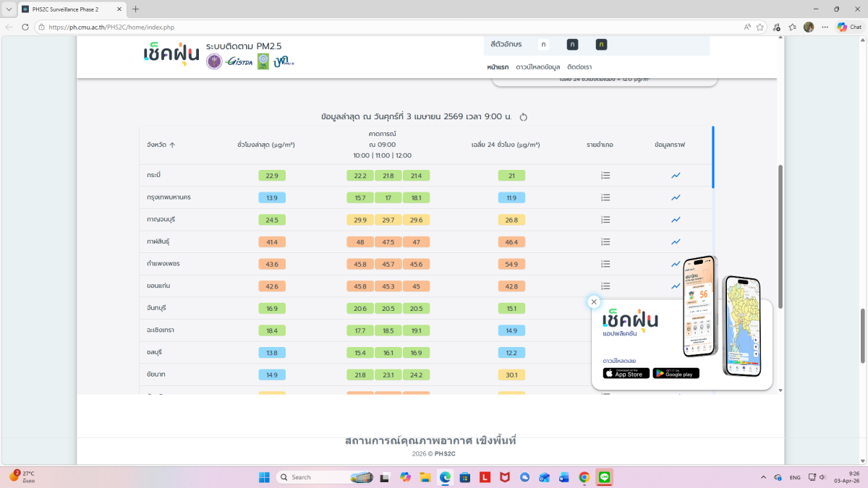Open the browser tab list dropdown
868x488 pixels.
pyautogui.click(x=9, y=9)
